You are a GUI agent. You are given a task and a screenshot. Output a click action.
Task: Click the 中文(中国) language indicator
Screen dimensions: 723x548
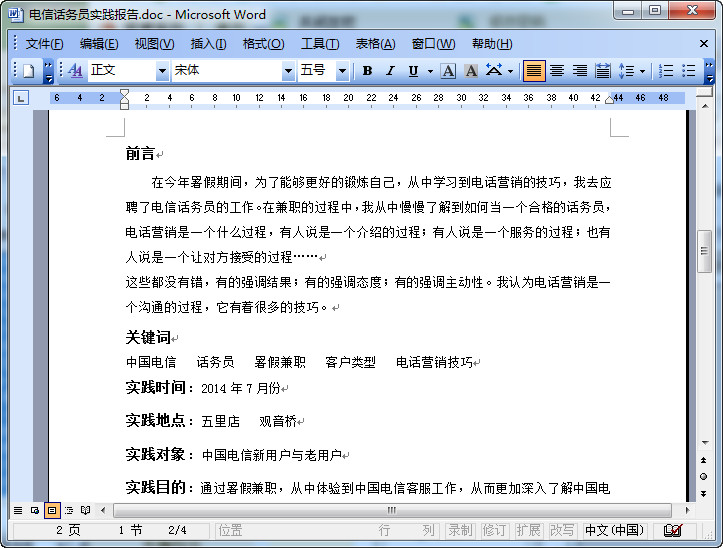614,530
